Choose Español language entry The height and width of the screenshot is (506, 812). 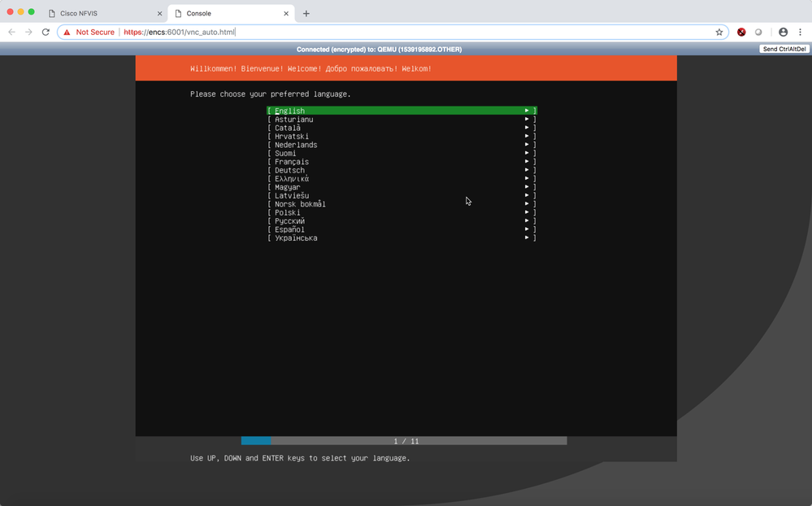click(x=402, y=229)
